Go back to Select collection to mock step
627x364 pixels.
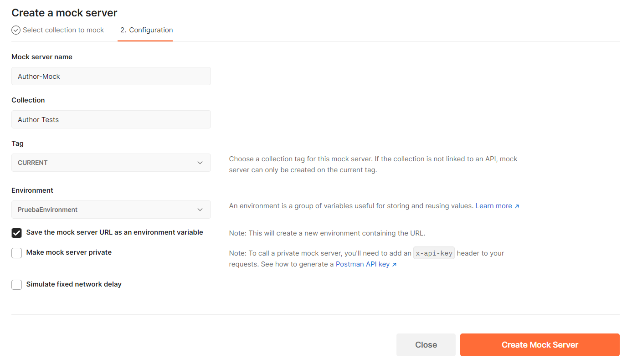pos(63,30)
